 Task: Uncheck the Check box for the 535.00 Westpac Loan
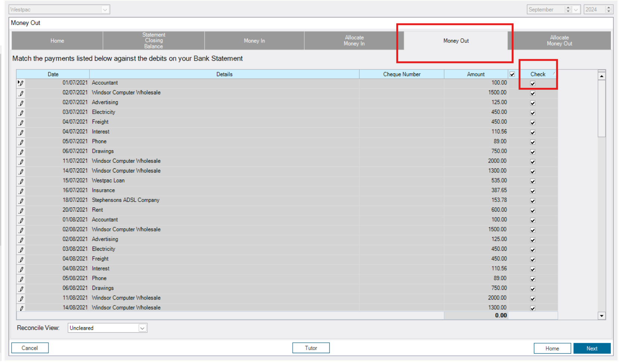(532, 181)
